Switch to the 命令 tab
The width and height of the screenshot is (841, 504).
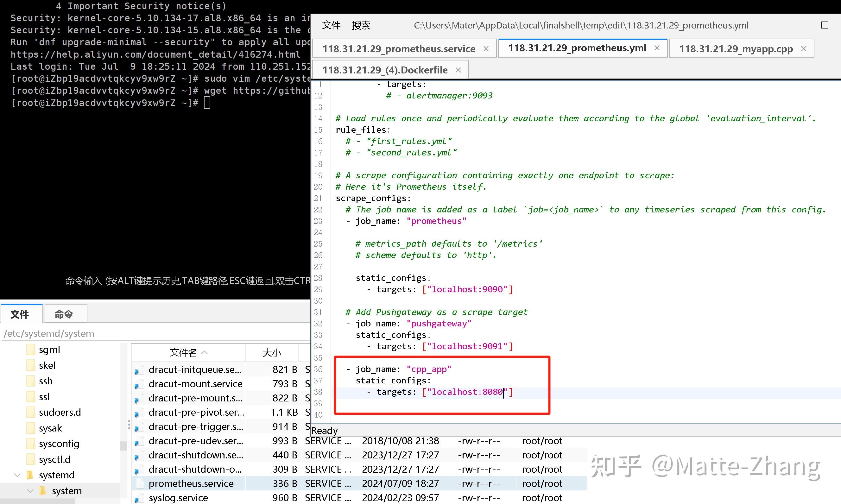[x=64, y=314]
